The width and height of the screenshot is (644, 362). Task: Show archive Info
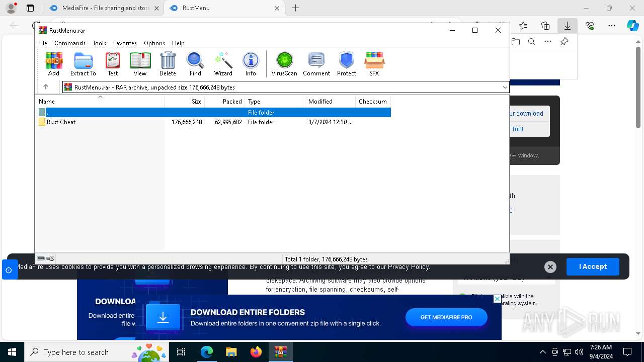pos(251,63)
